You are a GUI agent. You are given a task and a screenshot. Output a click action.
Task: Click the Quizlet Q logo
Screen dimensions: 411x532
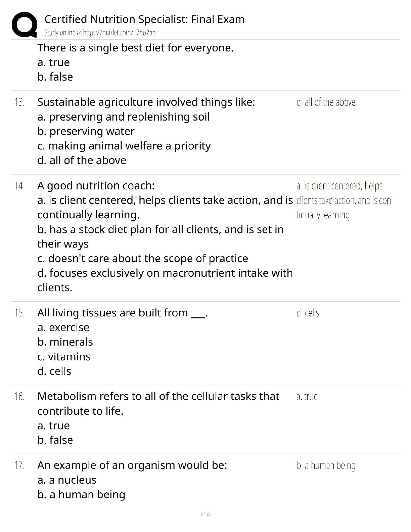pyautogui.click(x=24, y=24)
